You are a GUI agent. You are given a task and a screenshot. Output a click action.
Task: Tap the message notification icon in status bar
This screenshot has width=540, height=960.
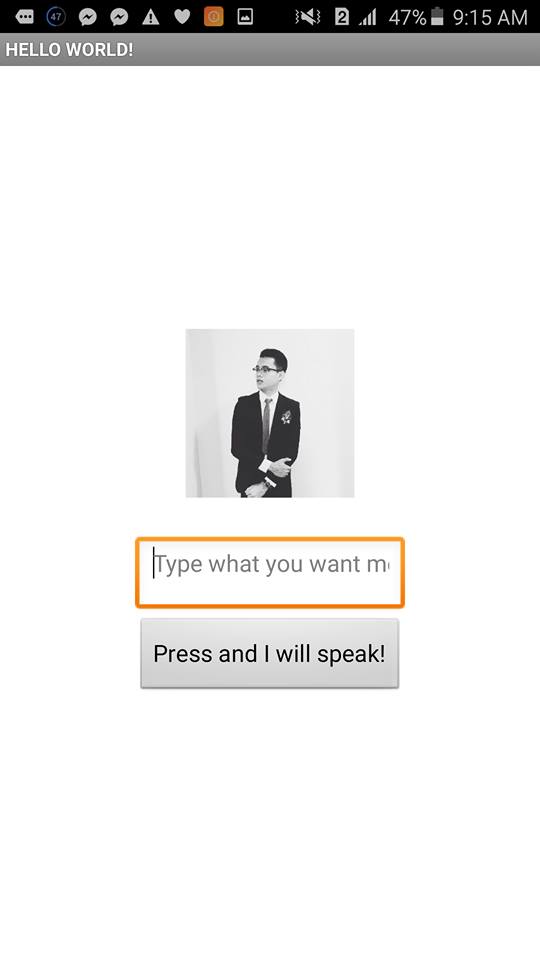24,17
